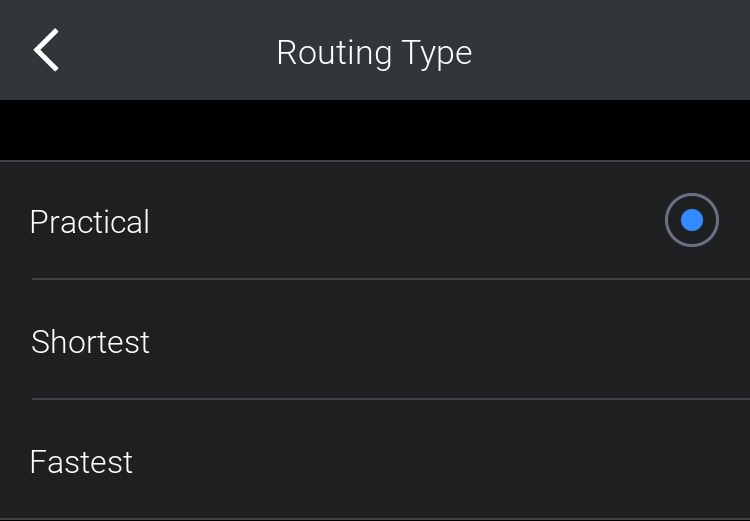Click the right end of Fastest row
The width and height of the screenshot is (750, 521).
(691, 461)
